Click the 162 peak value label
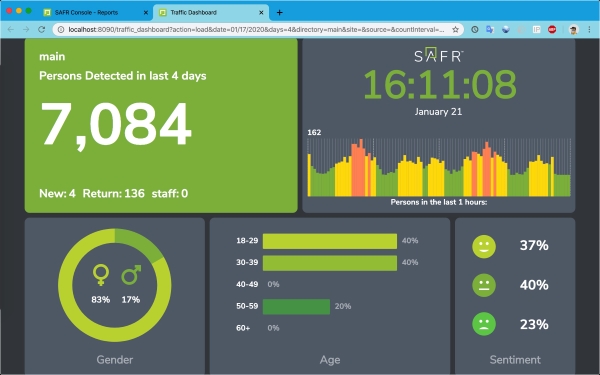The height and width of the screenshot is (375, 600). 314,132
